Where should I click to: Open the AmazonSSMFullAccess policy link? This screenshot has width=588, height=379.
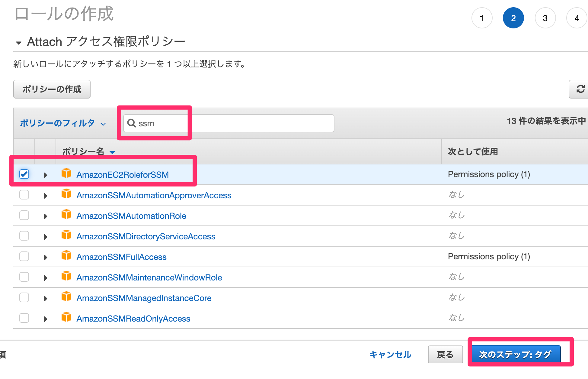(x=121, y=257)
